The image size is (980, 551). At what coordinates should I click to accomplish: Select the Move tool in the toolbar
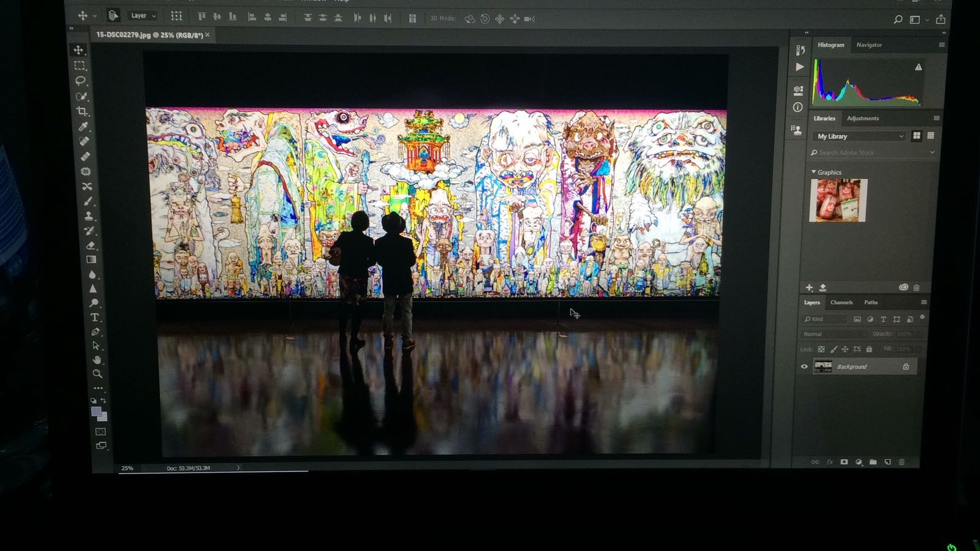tap(79, 50)
